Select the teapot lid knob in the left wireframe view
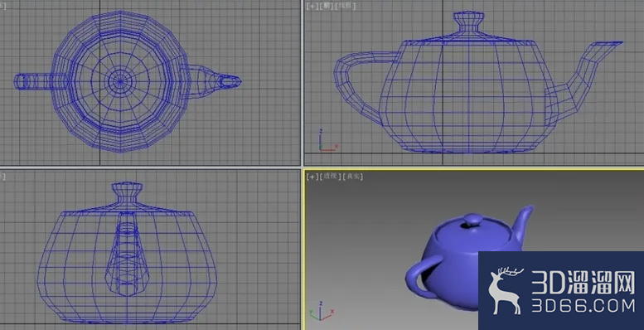This screenshot has height=330, width=644. [128, 192]
